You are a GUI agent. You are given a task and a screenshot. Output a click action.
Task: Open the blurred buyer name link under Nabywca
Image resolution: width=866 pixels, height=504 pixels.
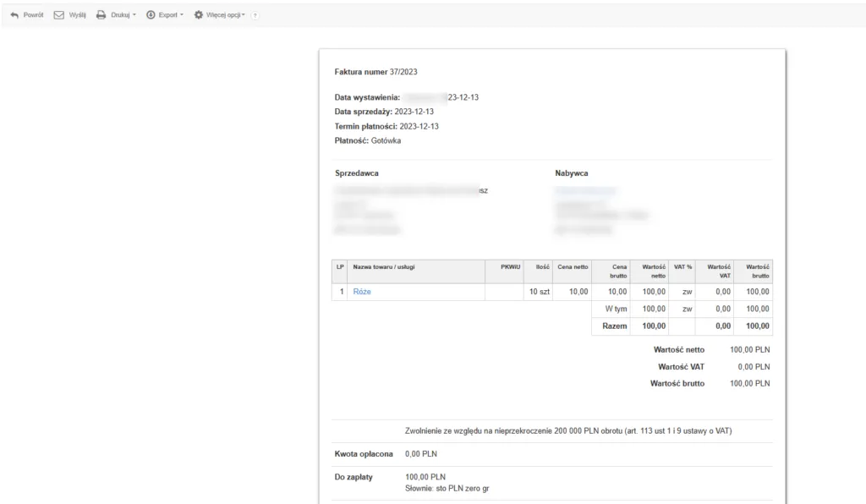tap(585, 191)
